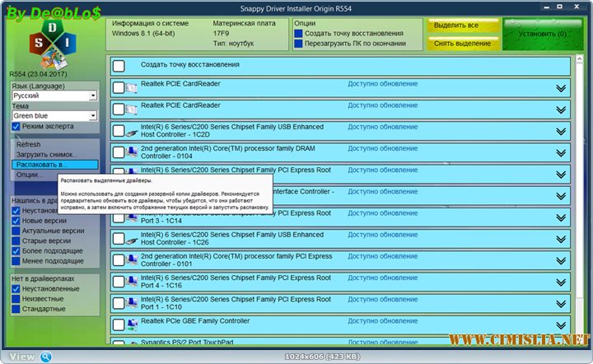Expand the first Realtek PCIE CardReader entry chevron
This screenshot has height=364, width=593.
tap(563, 88)
